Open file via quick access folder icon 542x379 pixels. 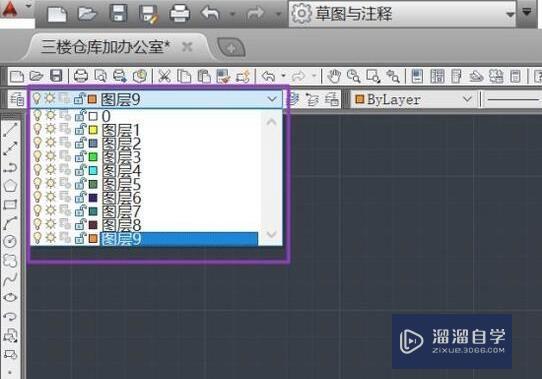coord(87,14)
